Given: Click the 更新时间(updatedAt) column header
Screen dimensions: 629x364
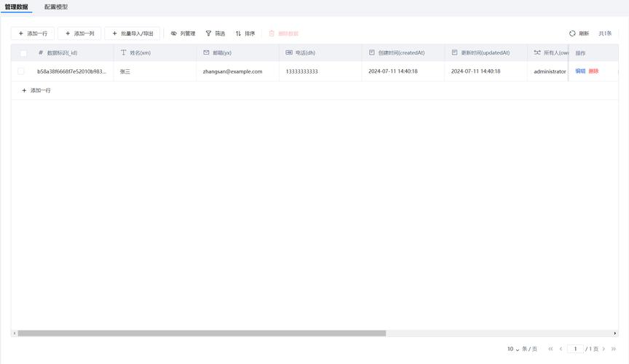Looking at the screenshot, I should click(486, 52).
